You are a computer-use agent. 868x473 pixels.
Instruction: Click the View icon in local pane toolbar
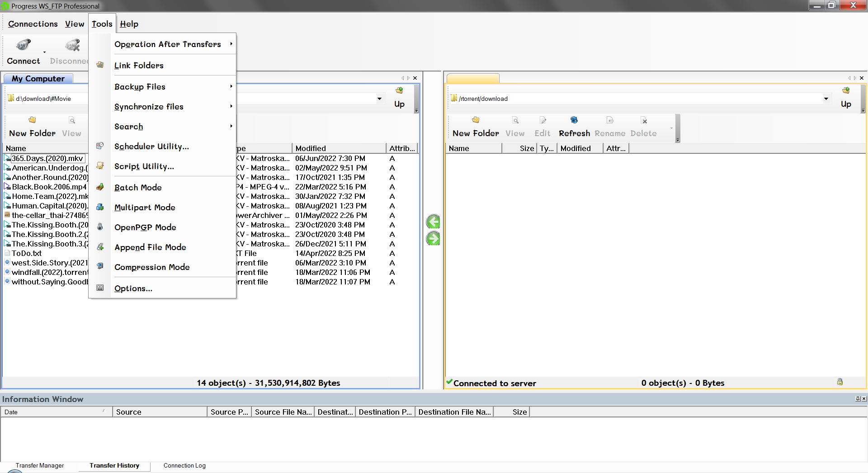click(72, 120)
